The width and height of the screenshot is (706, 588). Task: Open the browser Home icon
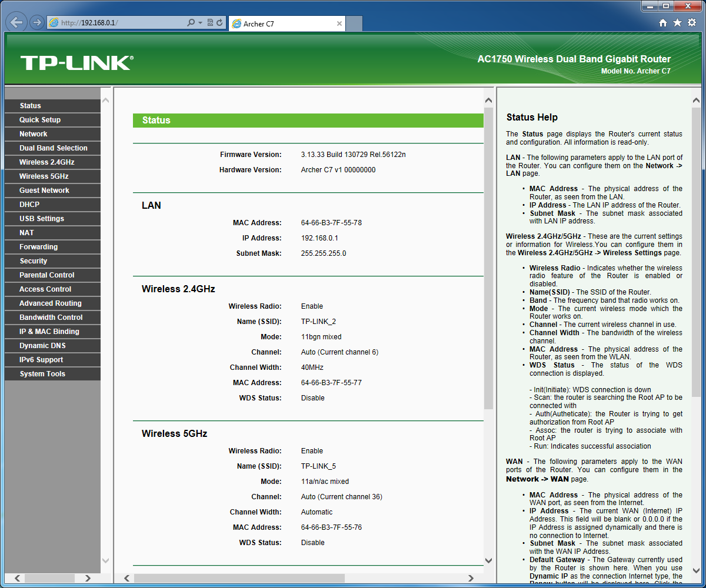pos(663,23)
